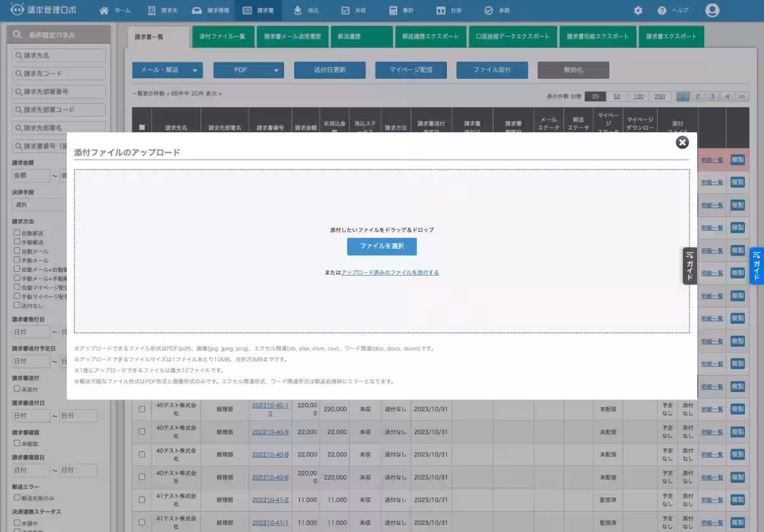
Task: Go to ホーム via the house icon
Action: point(104,11)
